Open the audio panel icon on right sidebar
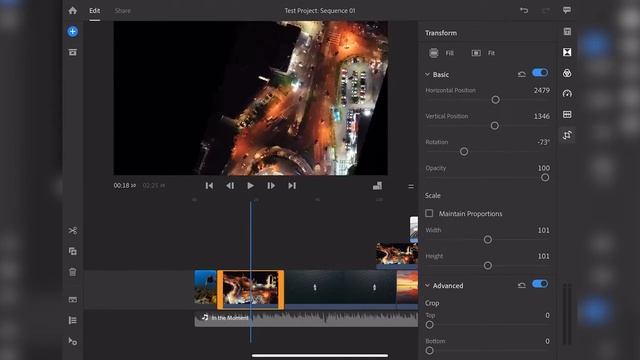 pyautogui.click(x=567, y=114)
